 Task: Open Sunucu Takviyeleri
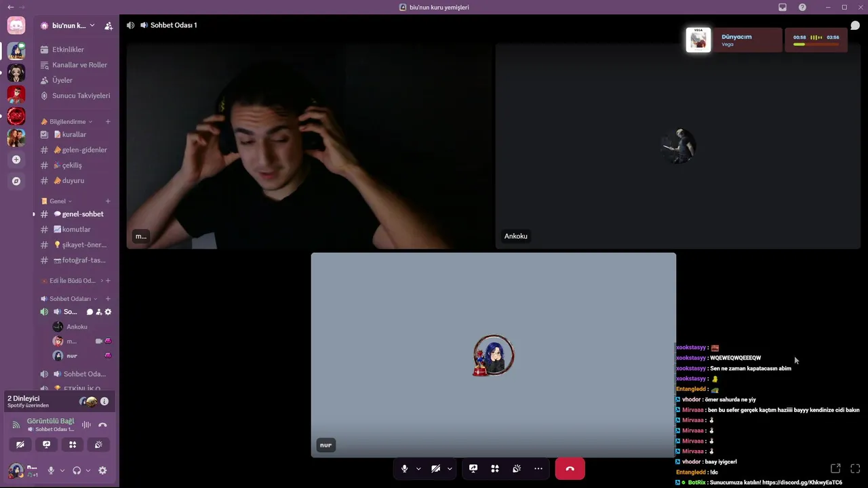(75, 96)
